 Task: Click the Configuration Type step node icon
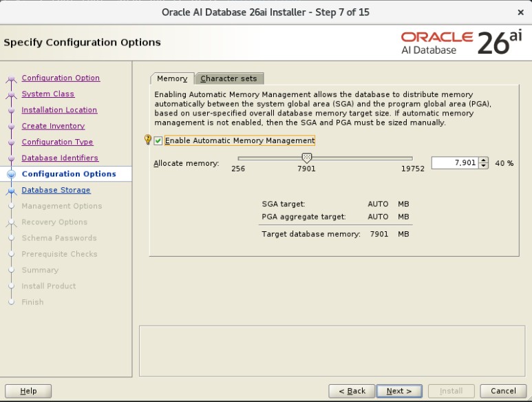11,142
